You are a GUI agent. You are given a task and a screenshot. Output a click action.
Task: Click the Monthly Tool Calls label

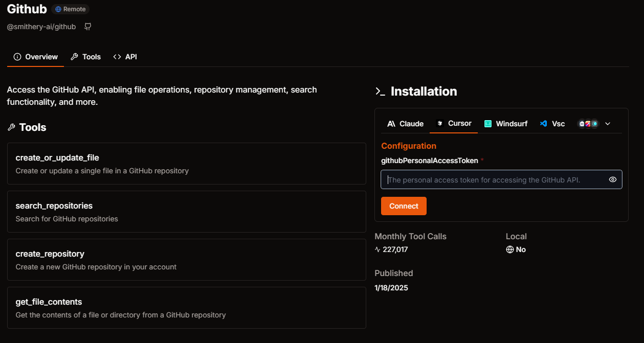click(x=411, y=237)
